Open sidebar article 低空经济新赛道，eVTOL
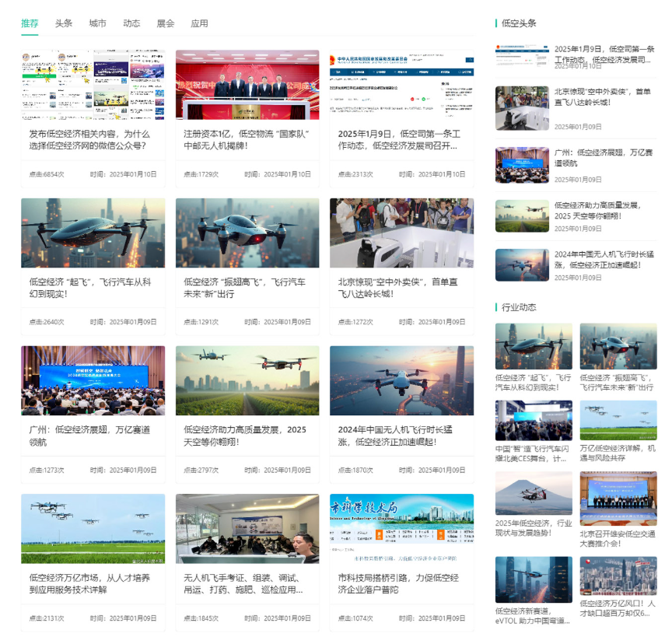 point(534,615)
